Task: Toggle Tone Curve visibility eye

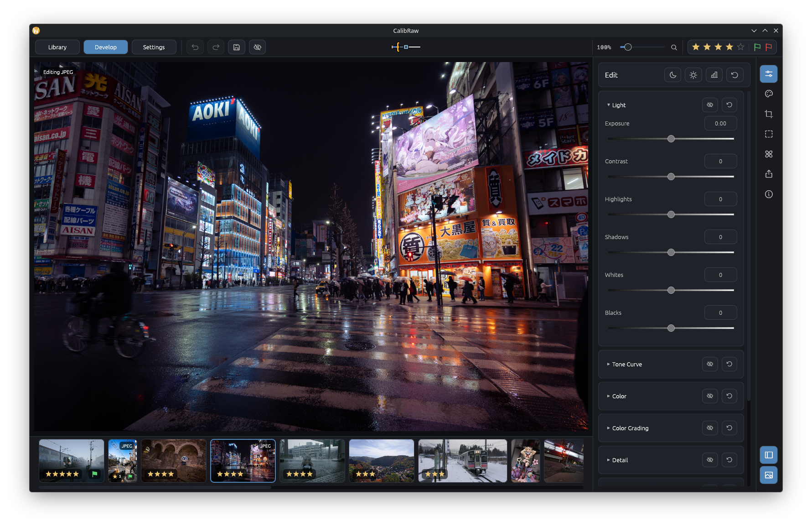Action: click(710, 364)
